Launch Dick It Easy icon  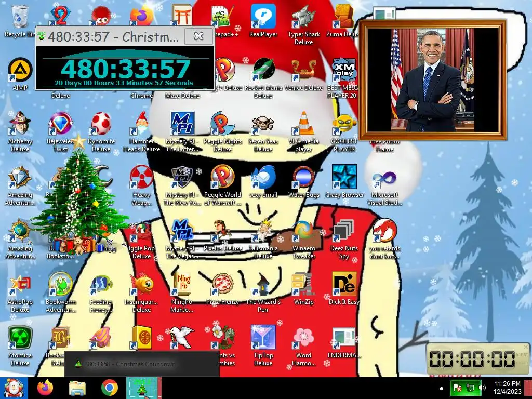click(x=344, y=289)
